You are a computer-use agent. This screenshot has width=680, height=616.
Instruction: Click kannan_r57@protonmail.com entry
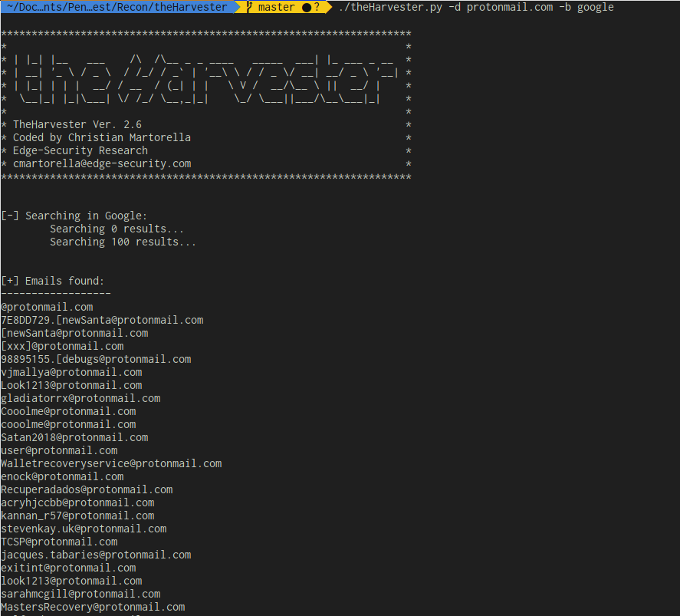77,516
